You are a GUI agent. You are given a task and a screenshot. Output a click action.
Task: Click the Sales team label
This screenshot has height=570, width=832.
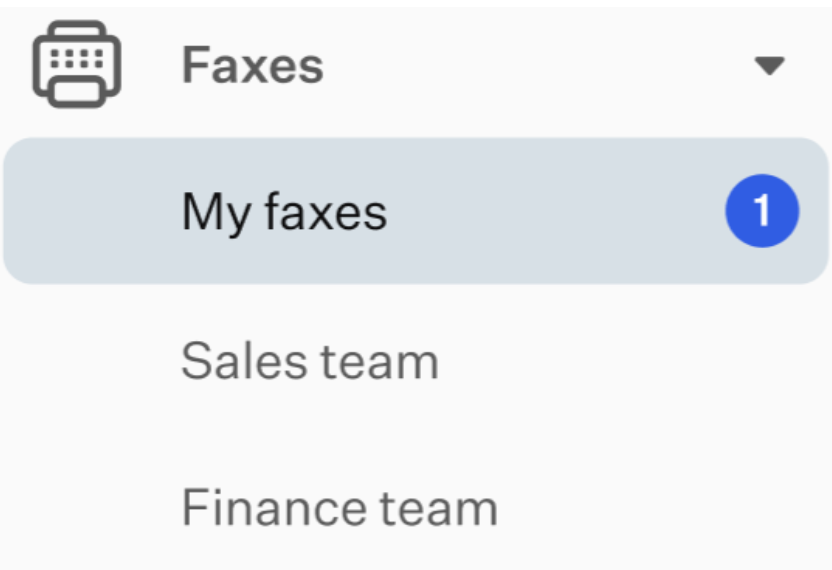310,361
